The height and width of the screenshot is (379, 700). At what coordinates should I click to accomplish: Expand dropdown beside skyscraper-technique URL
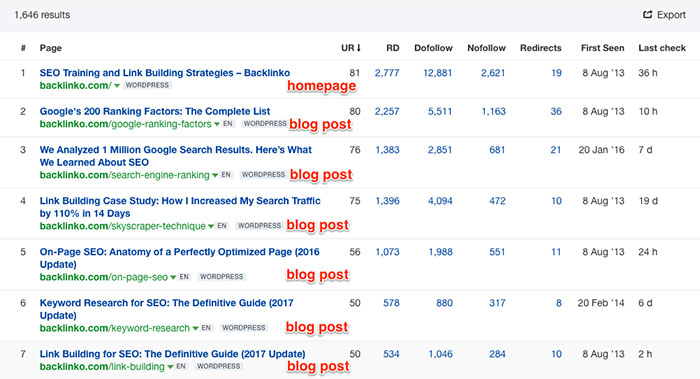point(211,226)
